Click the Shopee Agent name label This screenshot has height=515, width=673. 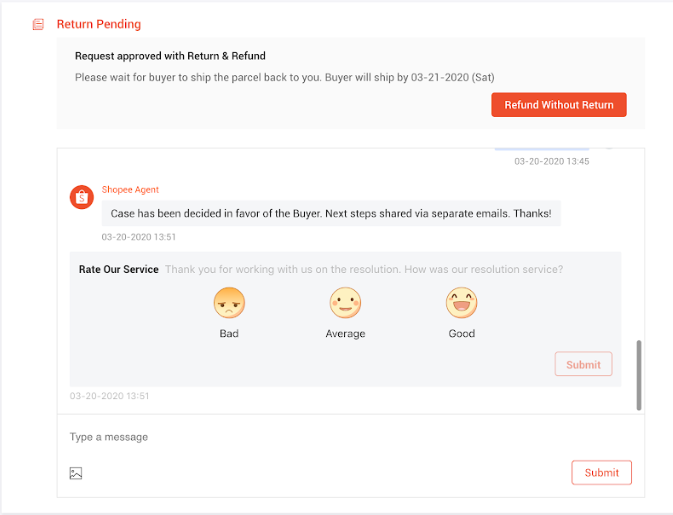click(x=130, y=190)
